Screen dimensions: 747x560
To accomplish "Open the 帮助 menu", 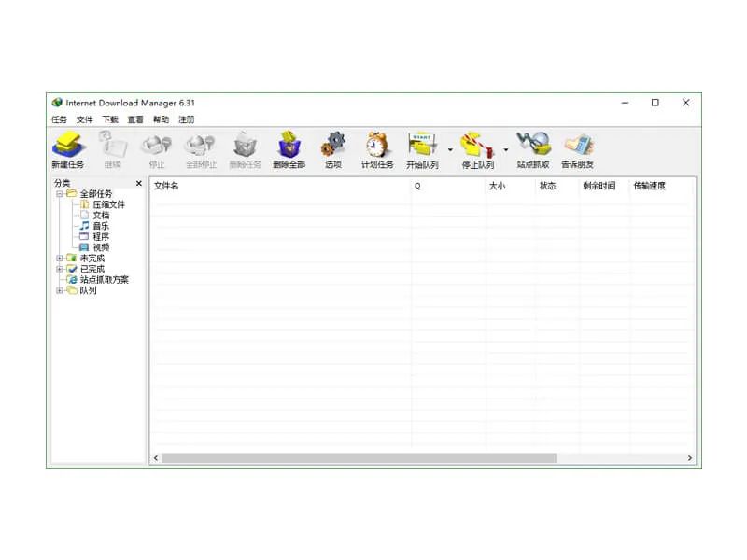I will (161, 119).
